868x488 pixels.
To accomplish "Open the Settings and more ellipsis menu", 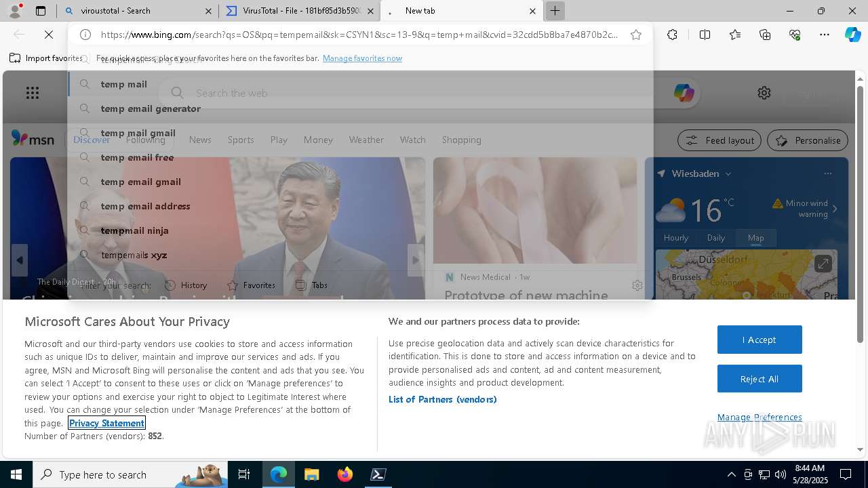I will (825, 35).
